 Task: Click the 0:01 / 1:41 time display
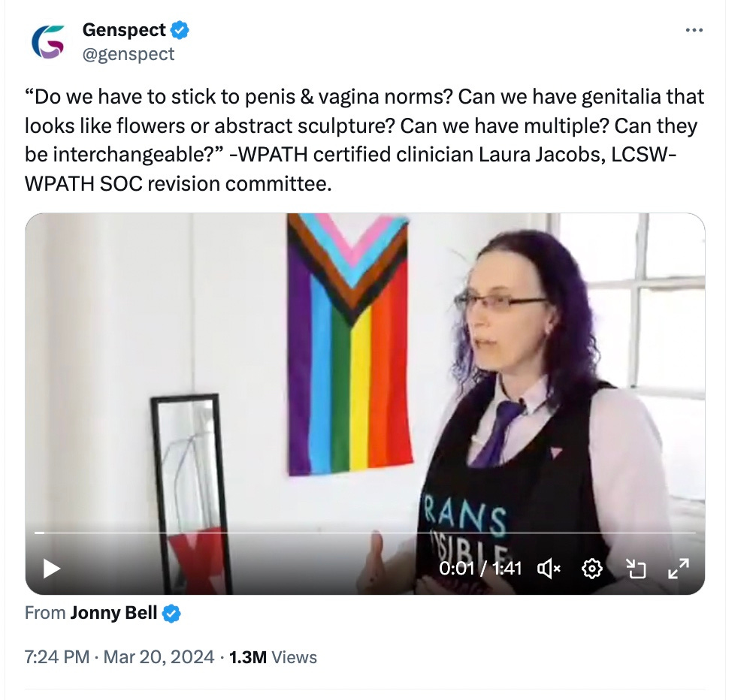click(480, 569)
